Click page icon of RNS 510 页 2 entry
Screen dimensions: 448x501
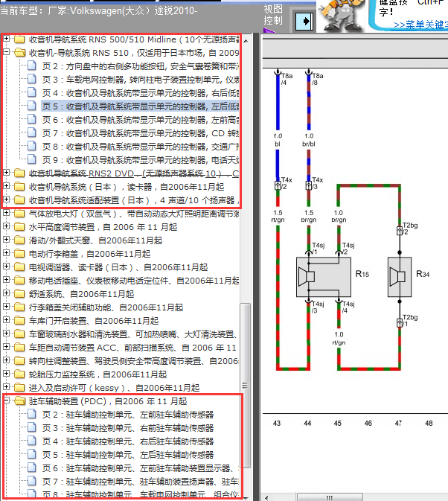pos(31,66)
